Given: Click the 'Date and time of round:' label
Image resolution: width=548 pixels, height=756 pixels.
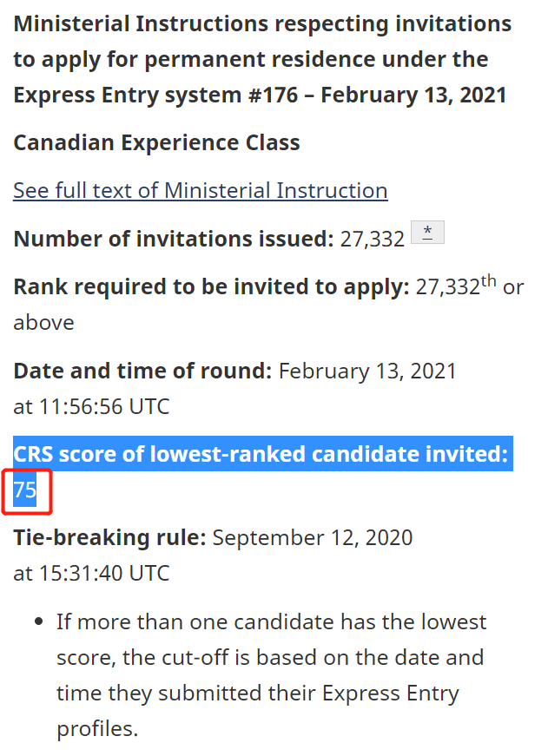Looking at the screenshot, I should (142, 371).
